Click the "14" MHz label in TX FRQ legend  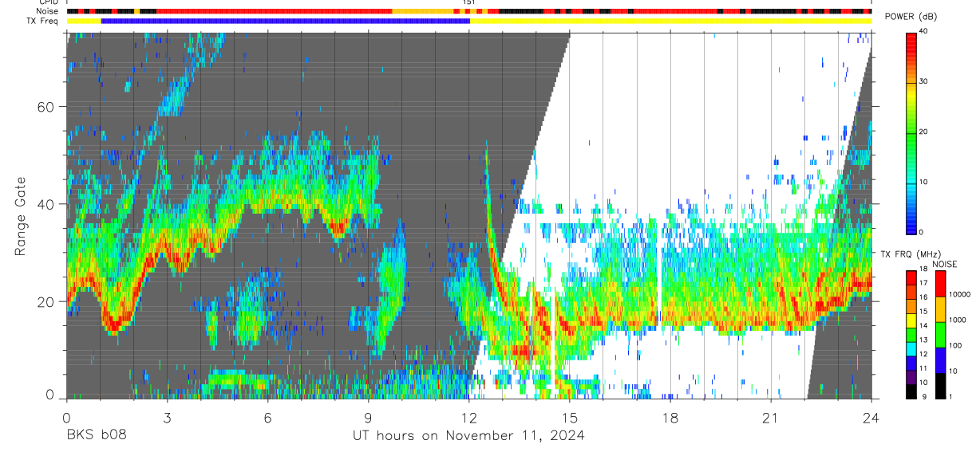click(x=924, y=325)
